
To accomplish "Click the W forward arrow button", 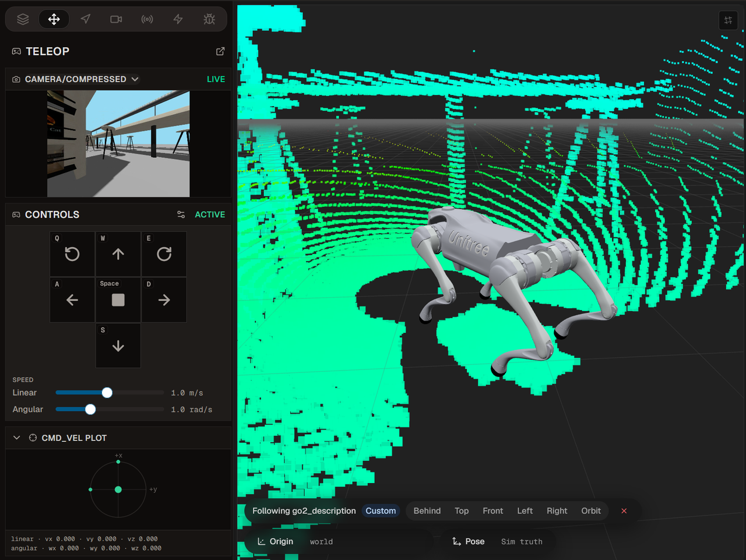I will point(118,254).
